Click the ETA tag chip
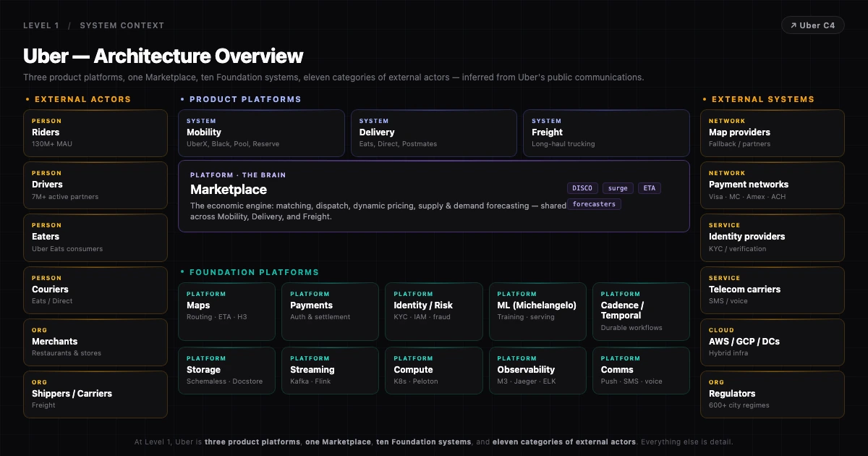 (650, 188)
